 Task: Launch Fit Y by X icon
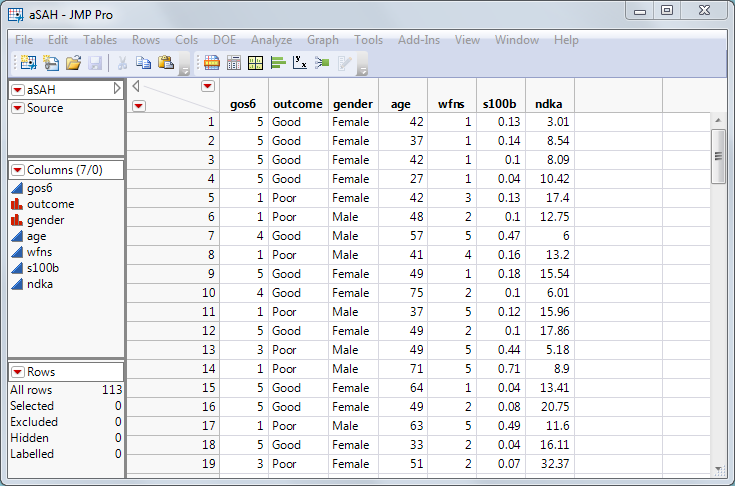point(299,63)
